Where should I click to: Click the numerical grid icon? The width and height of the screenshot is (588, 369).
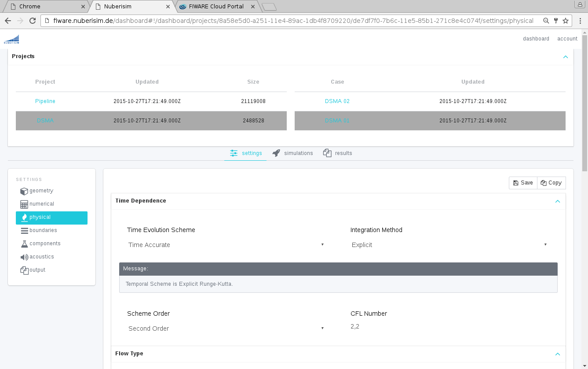pyautogui.click(x=24, y=204)
